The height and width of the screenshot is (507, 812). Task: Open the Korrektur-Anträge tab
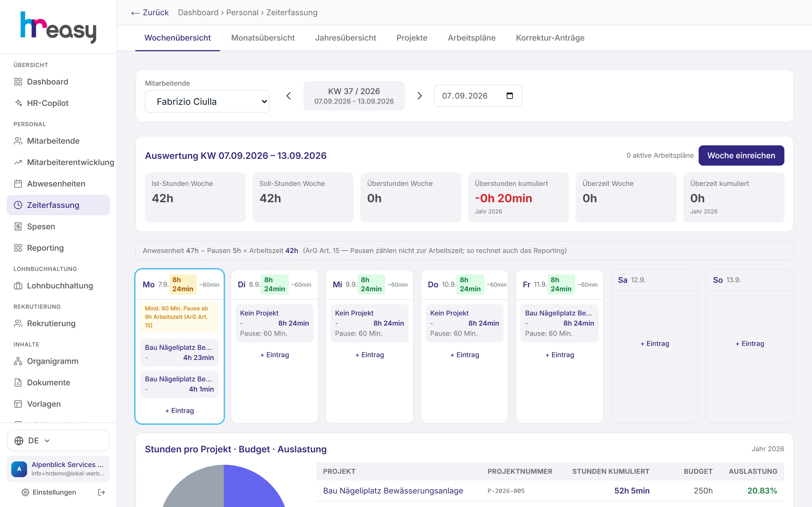click(x=550, y=38)
